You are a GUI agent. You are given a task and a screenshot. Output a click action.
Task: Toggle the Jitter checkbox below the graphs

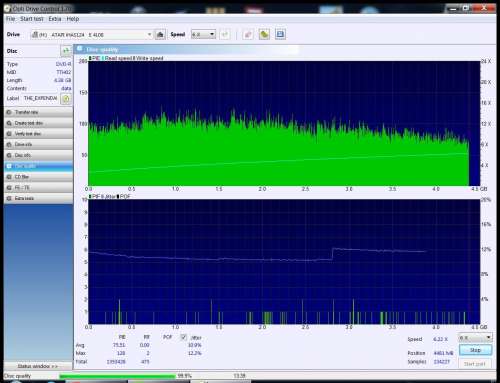coord(183,337)
